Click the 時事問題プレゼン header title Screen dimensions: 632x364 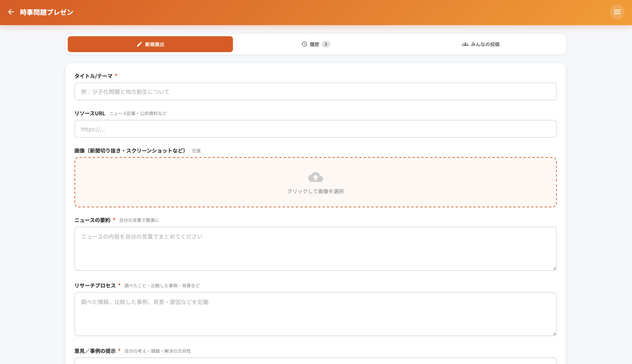(47, 12)
